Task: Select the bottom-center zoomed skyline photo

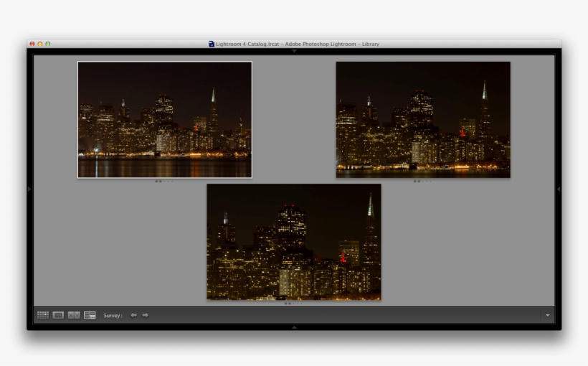Action: pos(294,242)
